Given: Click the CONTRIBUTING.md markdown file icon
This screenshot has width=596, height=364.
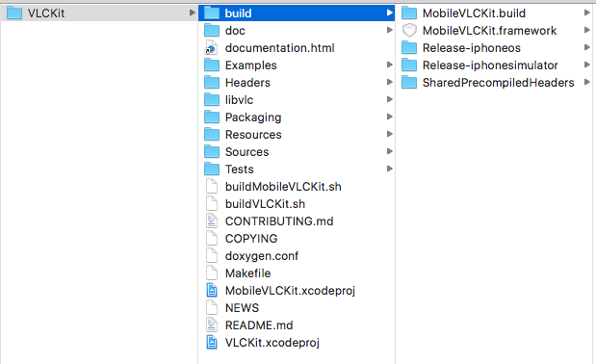Looking at the screenshot, I should click(x=212, y=221).
